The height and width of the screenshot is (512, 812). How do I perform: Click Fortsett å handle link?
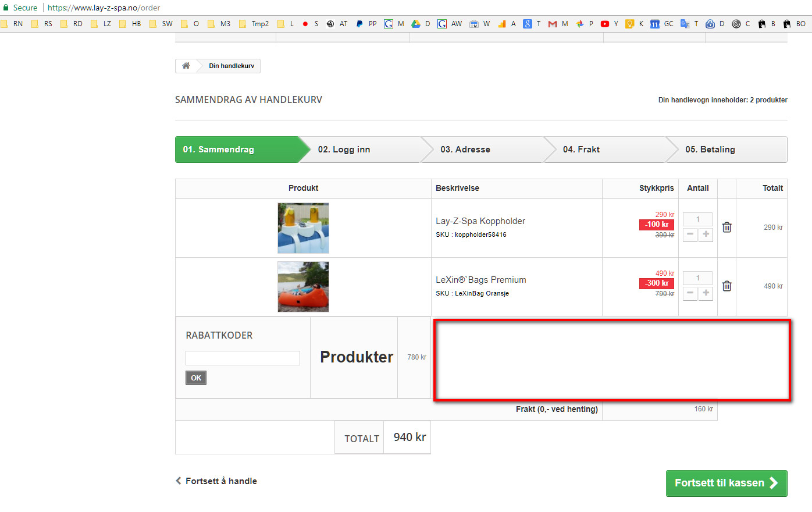click(x=216, y=481)
